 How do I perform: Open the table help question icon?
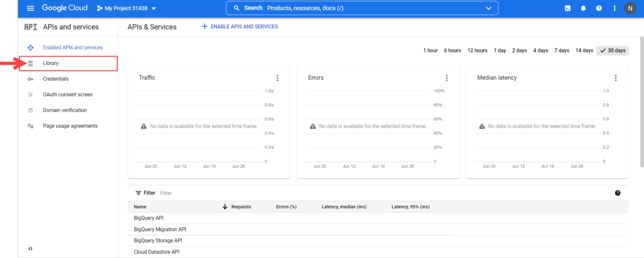point(618,193)
